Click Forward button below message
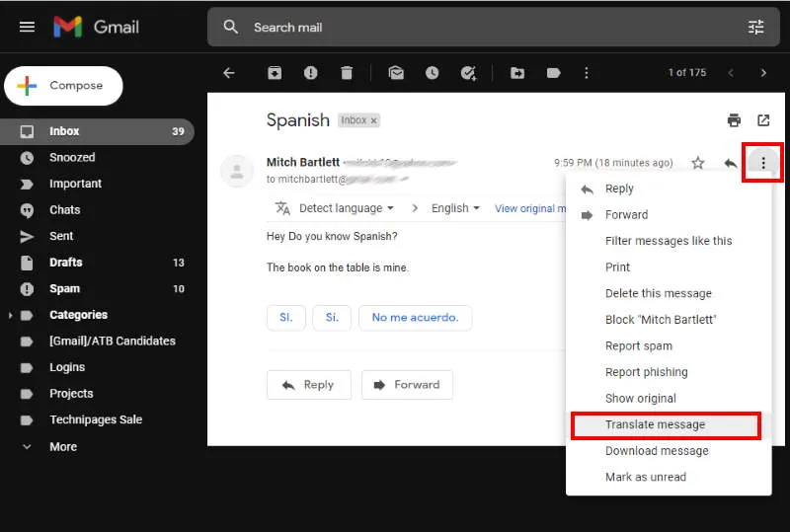The image size is (790, 532). (407, 385)
